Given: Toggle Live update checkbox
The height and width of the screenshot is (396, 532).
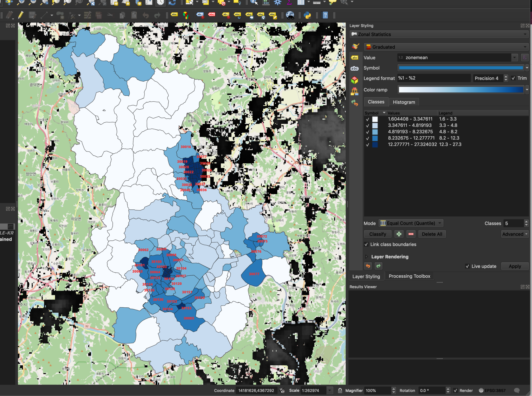Looking at the screenshot, I should (x=467, y=266).
